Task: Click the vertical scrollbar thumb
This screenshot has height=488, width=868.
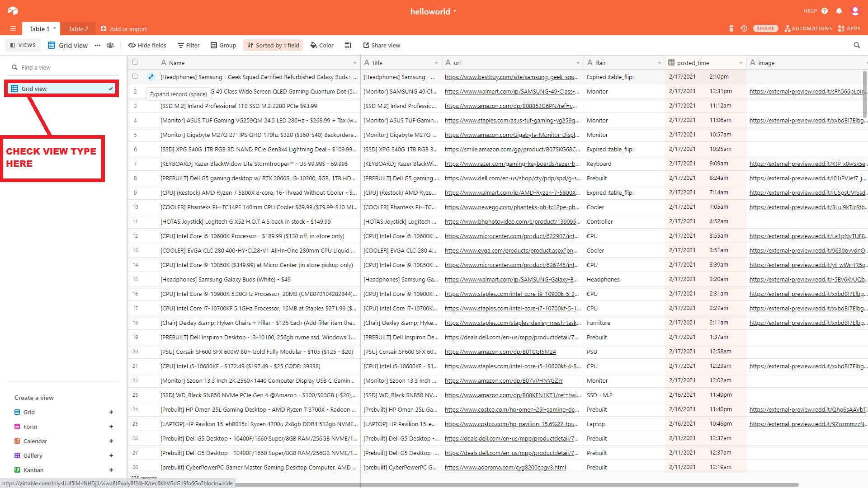Action: [x=864, y=94]
